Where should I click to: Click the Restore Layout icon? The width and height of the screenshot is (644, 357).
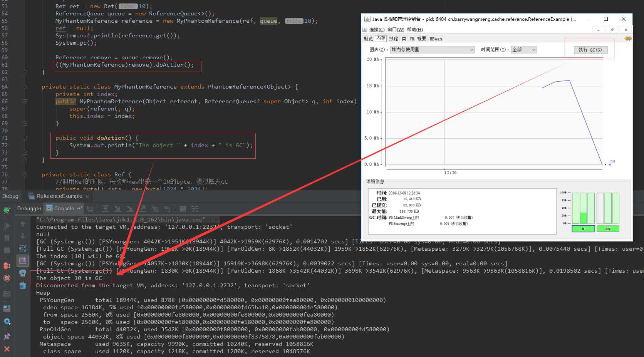pos(7,309)
